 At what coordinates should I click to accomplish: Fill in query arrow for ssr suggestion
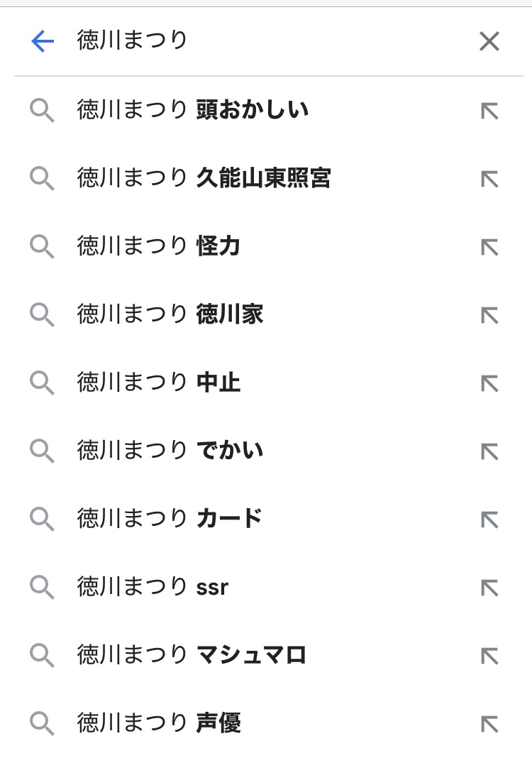tap(489, 588)
